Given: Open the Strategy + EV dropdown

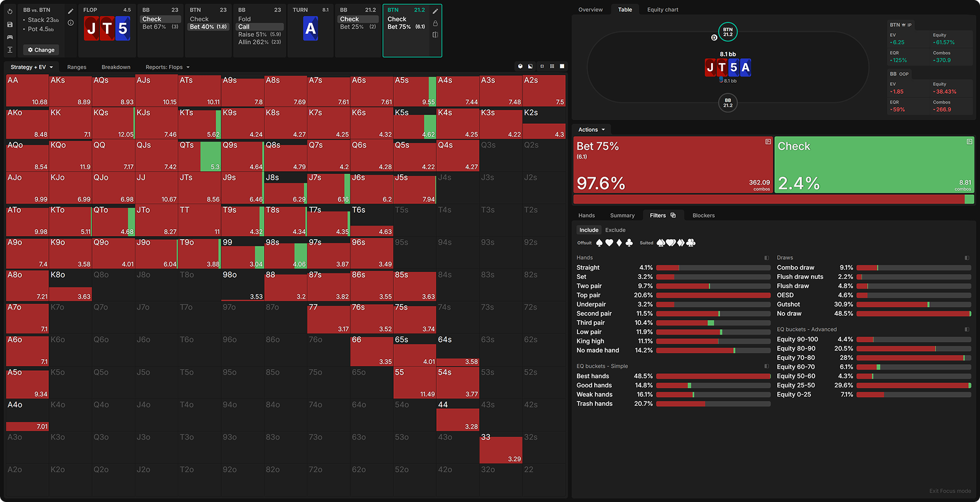Looking at the screenshot, I should coord(32,67).
